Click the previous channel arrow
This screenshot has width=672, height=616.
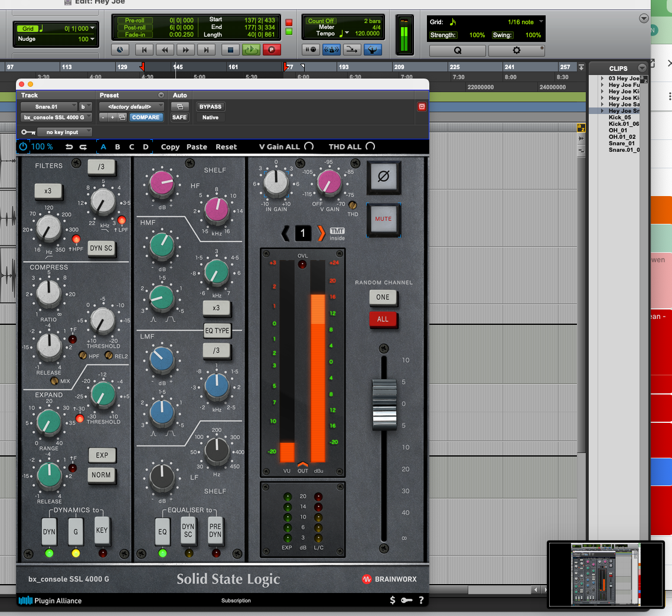pyautogui.click(x=285, y=233)
